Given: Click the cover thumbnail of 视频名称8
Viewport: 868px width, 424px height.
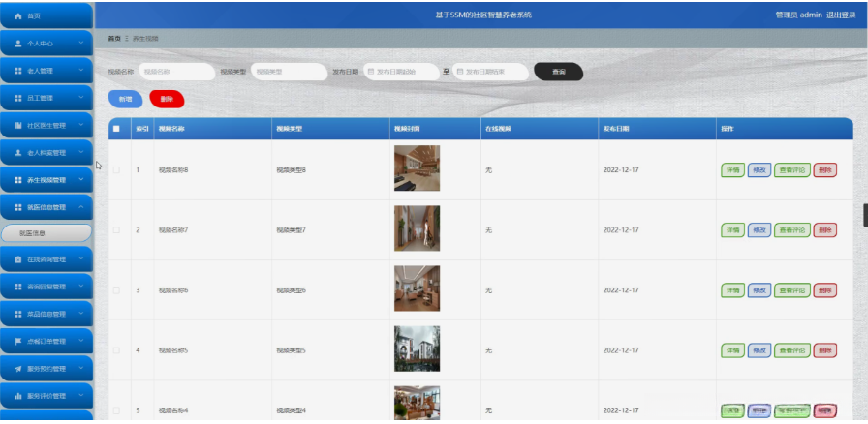Looking at the screenshot, I should [x=417, y=168].
